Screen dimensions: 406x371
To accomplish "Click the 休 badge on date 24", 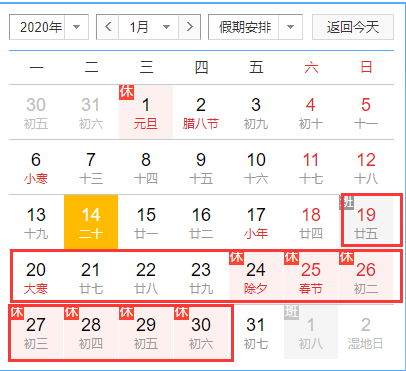I will [236, 257].
